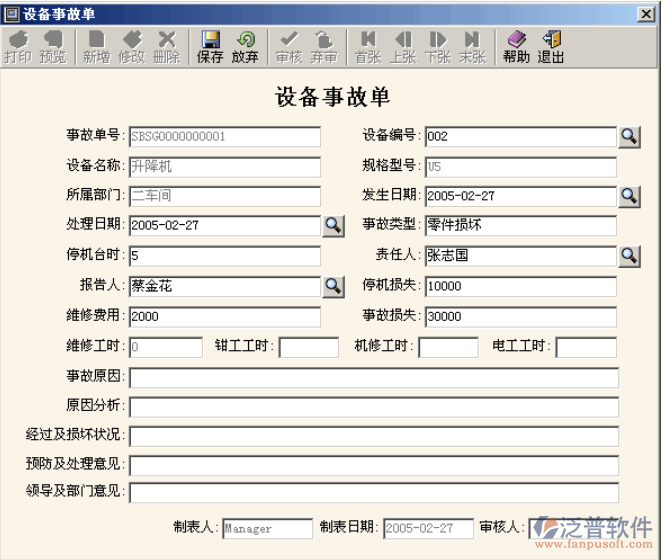Open lookup beside 报告人 field

(x=333, y=287)
